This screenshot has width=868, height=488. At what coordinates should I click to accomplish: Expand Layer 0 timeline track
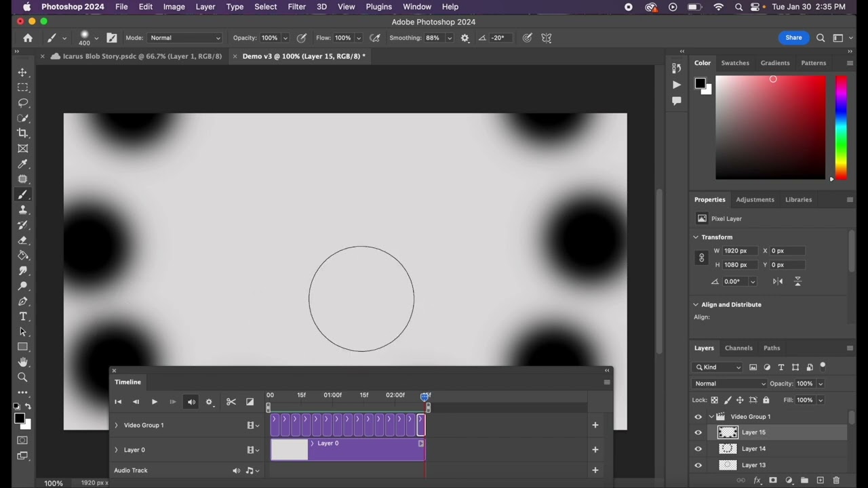point(116,450)
